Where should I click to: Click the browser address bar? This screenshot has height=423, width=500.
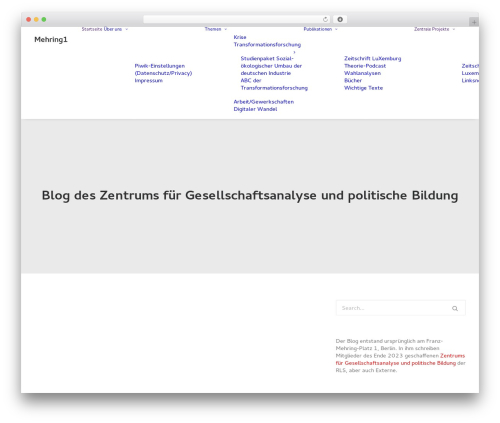[x=236, y=19]
